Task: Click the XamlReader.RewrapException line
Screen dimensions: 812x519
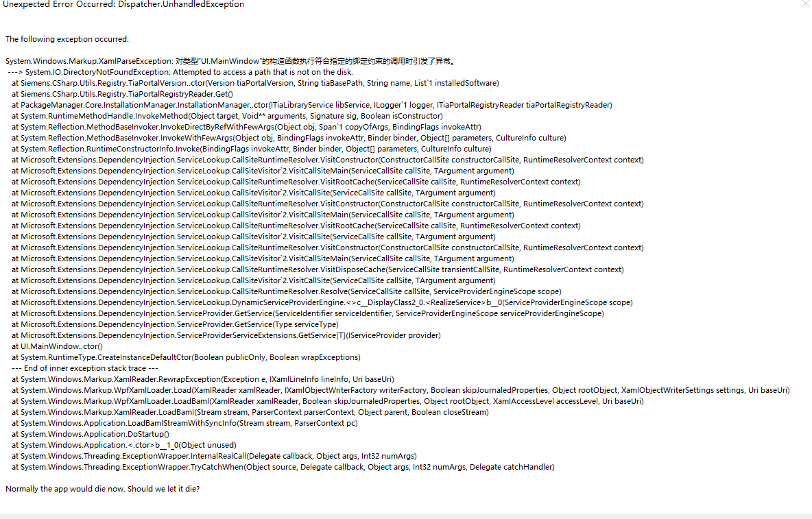Action: click(203, 379)
